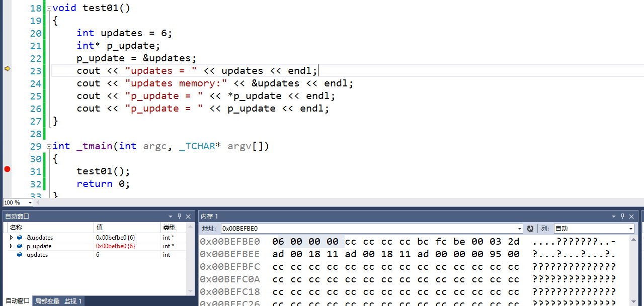Click the autos window scroll-up arrow
Viewport: 644px width, 306px height.
coord(191,227)
